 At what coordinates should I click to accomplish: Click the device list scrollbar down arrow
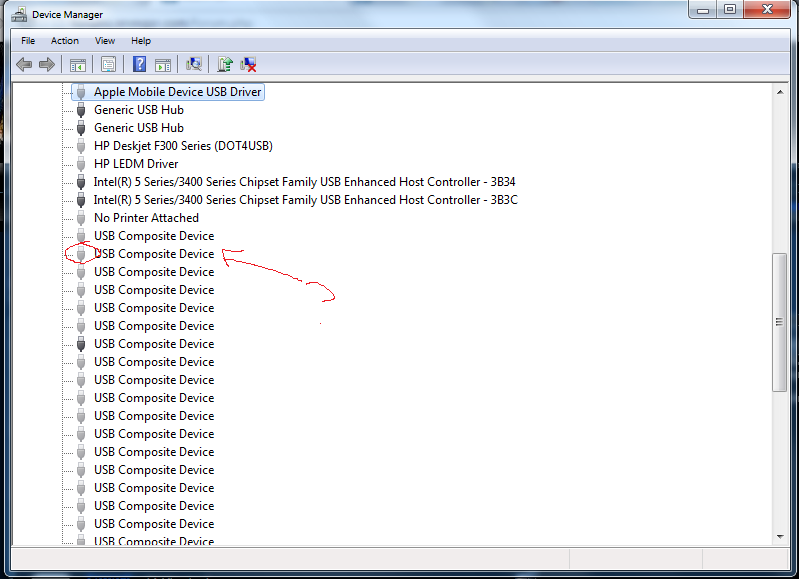(x=780, y=537)
